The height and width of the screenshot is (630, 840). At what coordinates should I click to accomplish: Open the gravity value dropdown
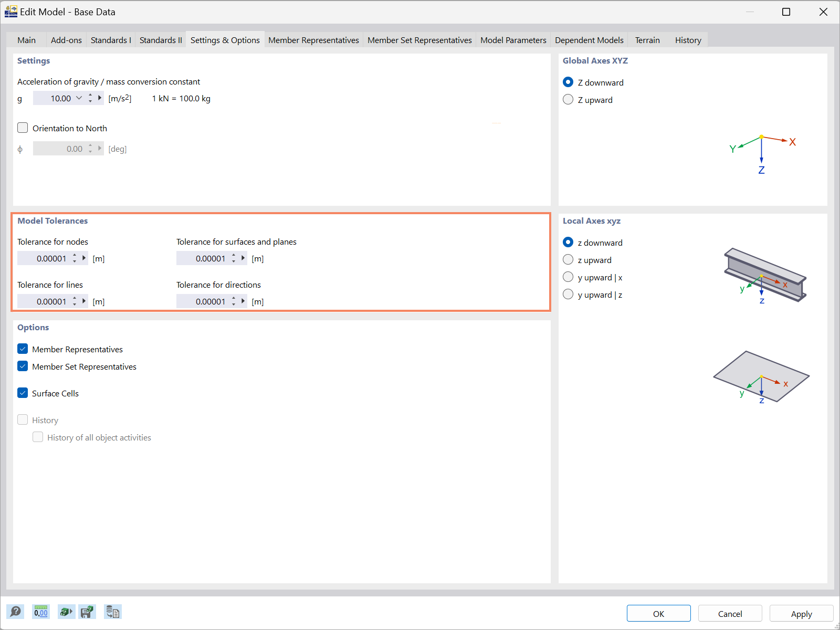[79, 98]
